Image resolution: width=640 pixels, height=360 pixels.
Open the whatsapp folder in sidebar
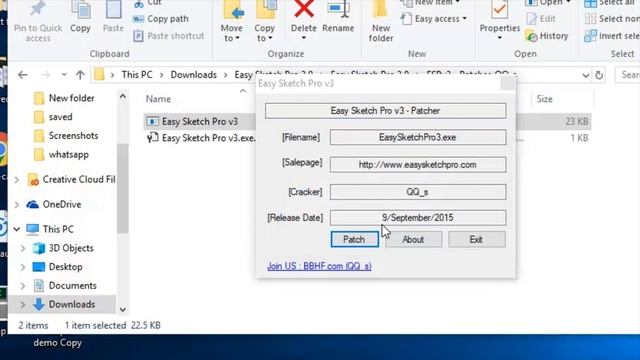[x=69, y=155]
